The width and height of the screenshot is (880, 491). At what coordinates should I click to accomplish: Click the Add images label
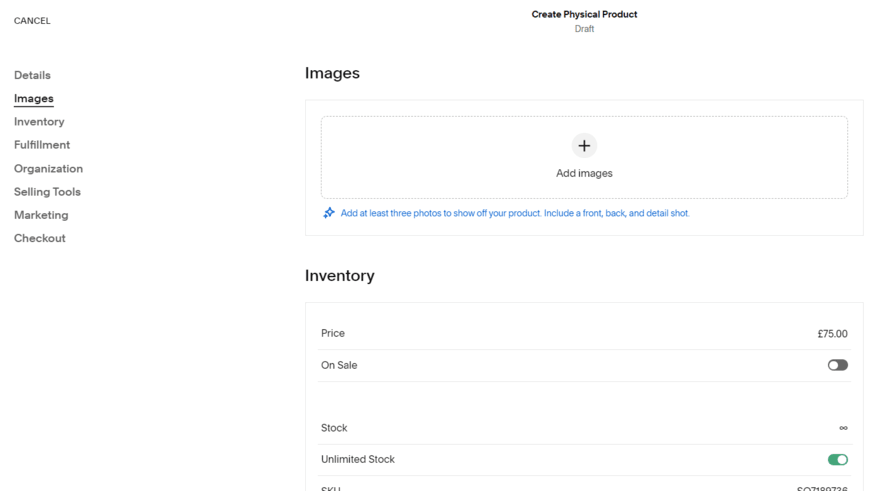tap(584, 173)
